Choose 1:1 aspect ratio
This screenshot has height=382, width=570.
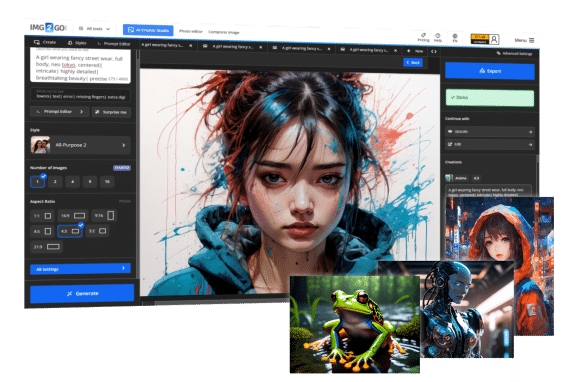(43, 216)
